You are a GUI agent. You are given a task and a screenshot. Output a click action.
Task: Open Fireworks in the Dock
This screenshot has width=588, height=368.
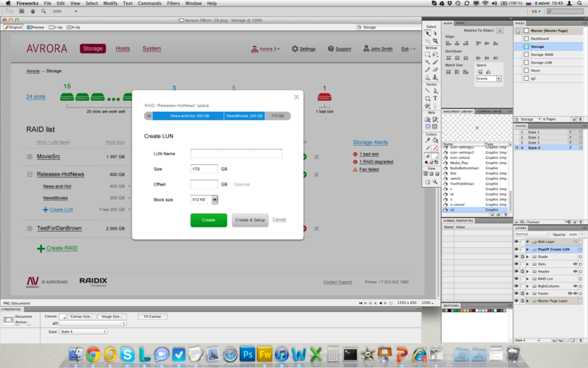(265, 355)
